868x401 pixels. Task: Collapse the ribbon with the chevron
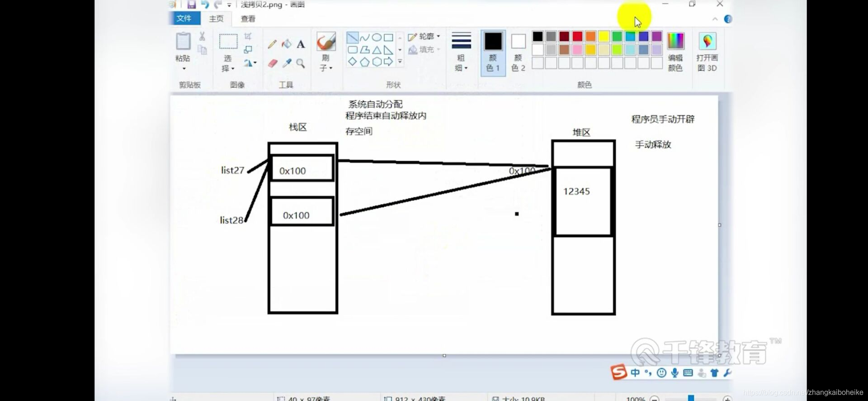pos(715,19)
